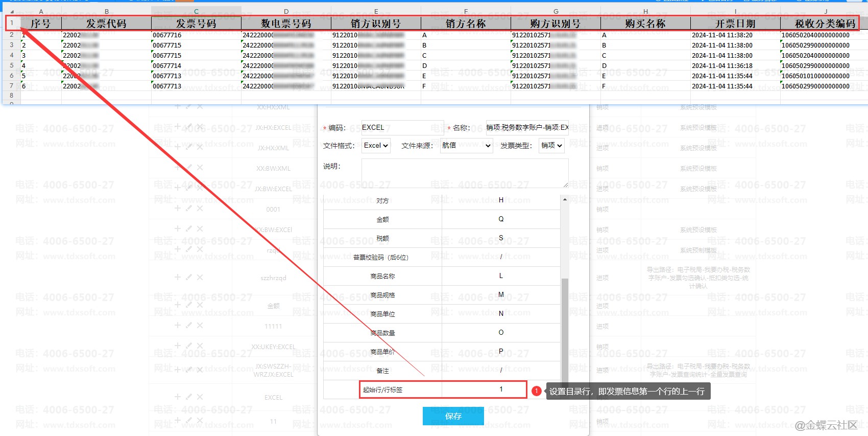This screenshot has width=868, height=436.
Task: Click the delete X for the 11111 row
Action: (x=200, y=325)
